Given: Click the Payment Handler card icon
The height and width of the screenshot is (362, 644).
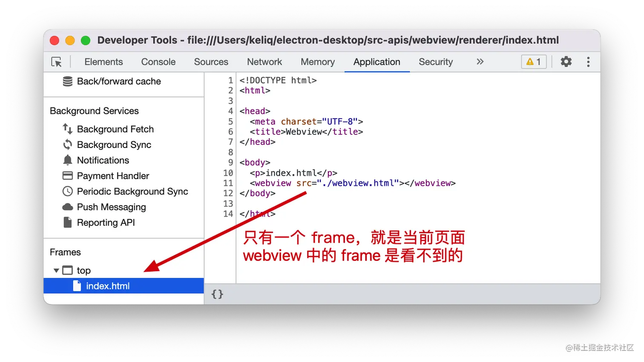Looking at the screenshot, I should click(x=68, y=176).
